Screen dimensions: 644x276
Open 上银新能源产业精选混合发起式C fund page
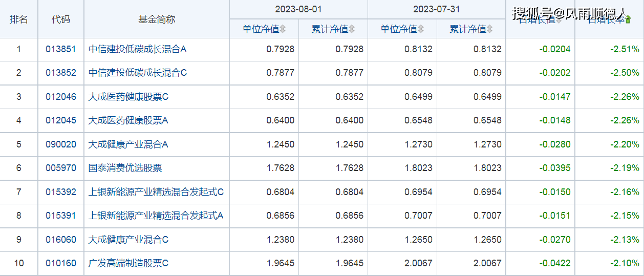(156, 192)
